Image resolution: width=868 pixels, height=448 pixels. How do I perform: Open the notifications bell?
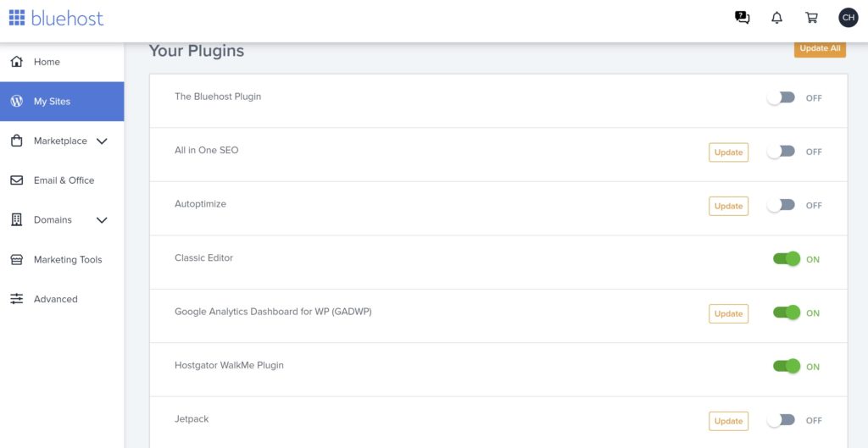click(776, 18)
